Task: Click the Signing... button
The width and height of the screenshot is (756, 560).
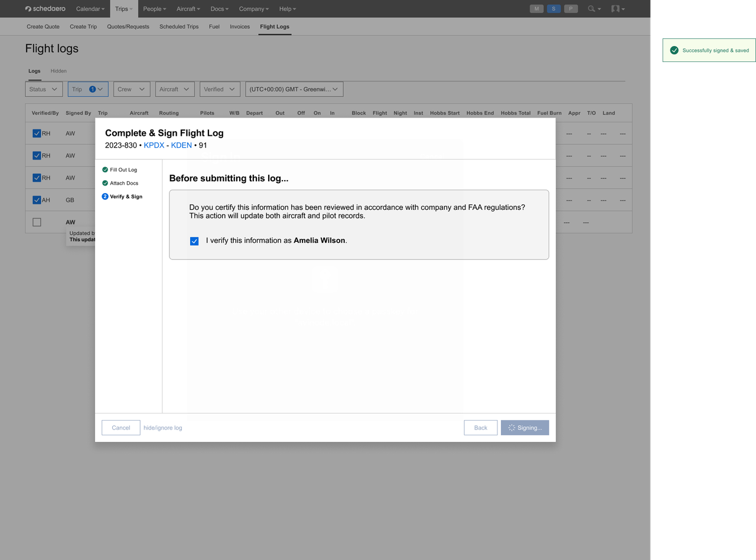Action: coord(525,428)
